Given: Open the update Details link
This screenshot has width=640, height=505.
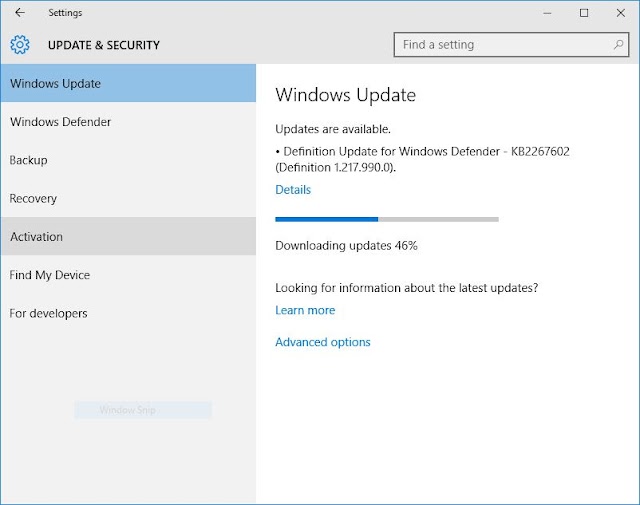Looking at the screenshot, I should [x=293, y=189].
